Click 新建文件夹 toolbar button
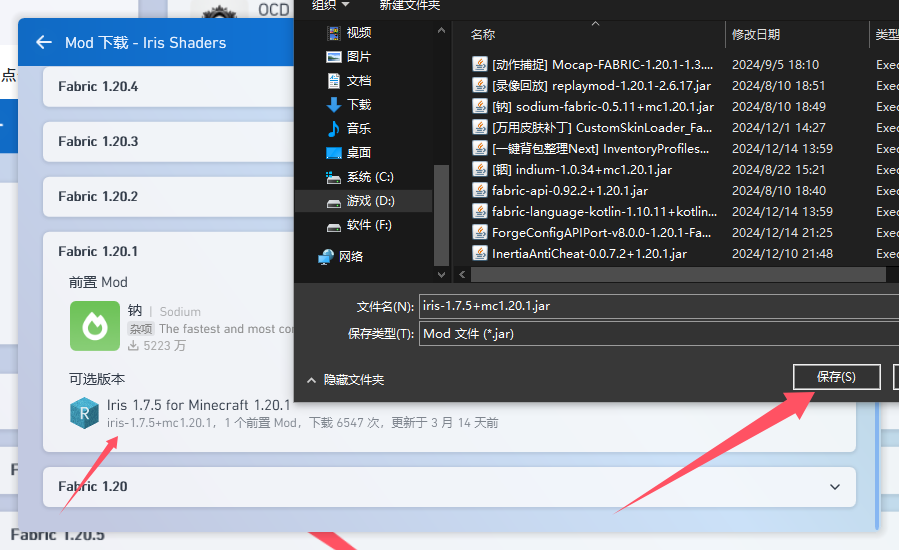The width and height of the screenshot is (899, 550). click(x=409, y=5)
